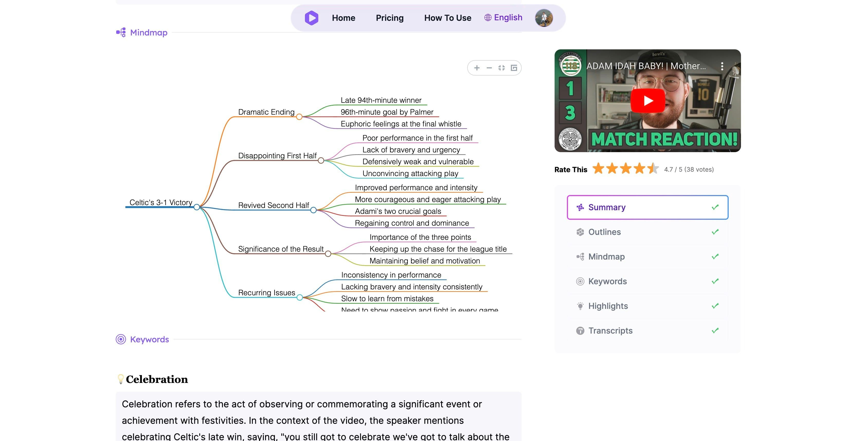This screenshot has height=441, width=868.
Task: Open the English language selector
Action: [x=503, y=17]
